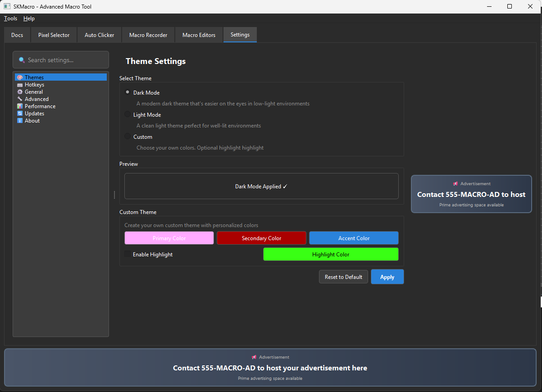This screenshot has width=542, height=392.
Task: Switch to the Macro Recorder tab
Action: point(148,35)
